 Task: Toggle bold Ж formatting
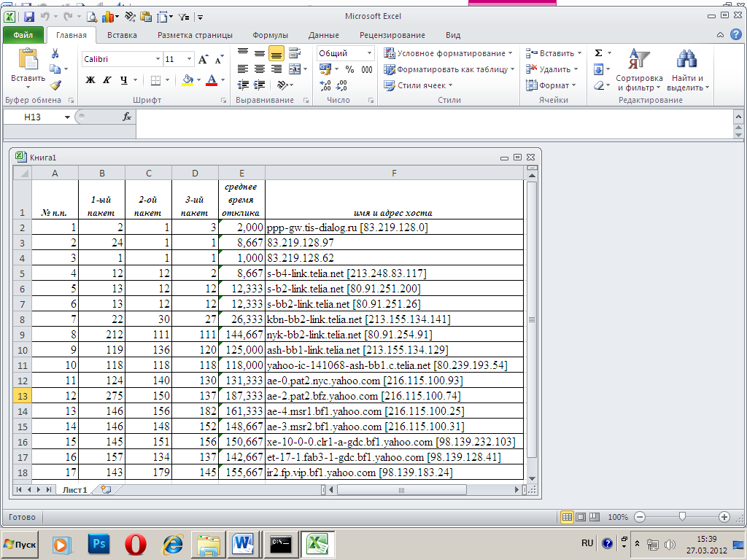[90, 80]
